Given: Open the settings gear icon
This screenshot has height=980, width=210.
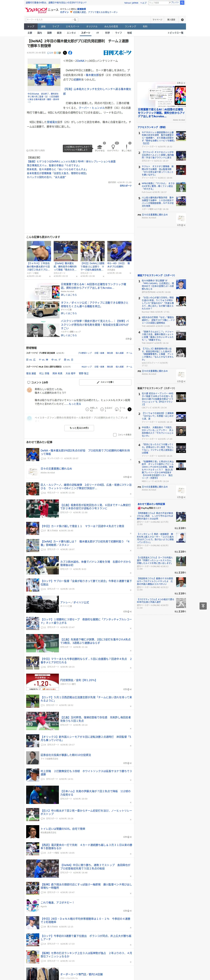Looking at the screenshot, I should point(182,20).
